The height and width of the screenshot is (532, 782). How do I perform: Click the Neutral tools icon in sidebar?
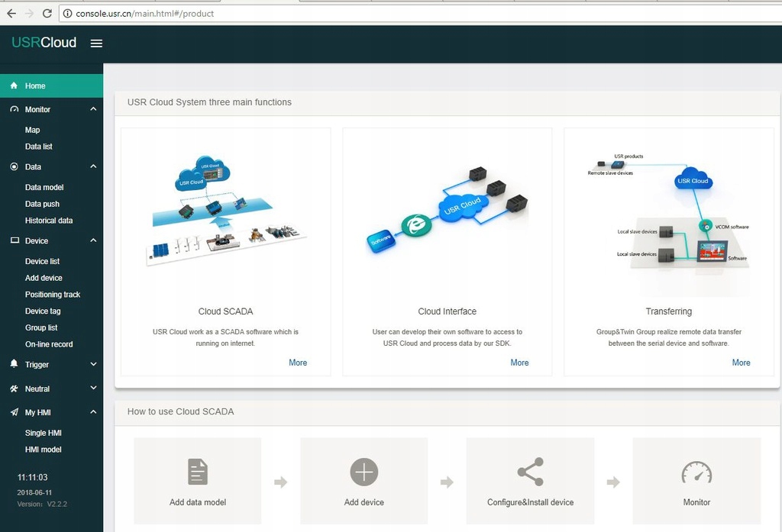click(x=14, y=389)
